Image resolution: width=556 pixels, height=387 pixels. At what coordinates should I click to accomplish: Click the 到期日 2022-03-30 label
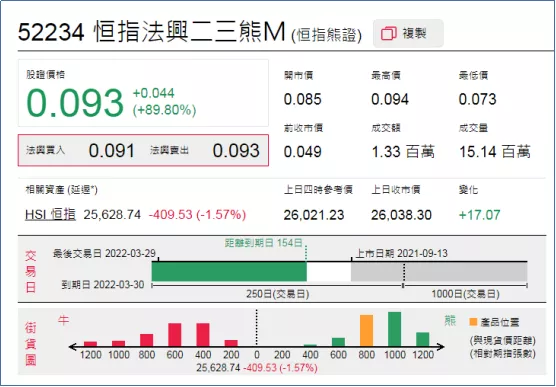coord(103,285)
